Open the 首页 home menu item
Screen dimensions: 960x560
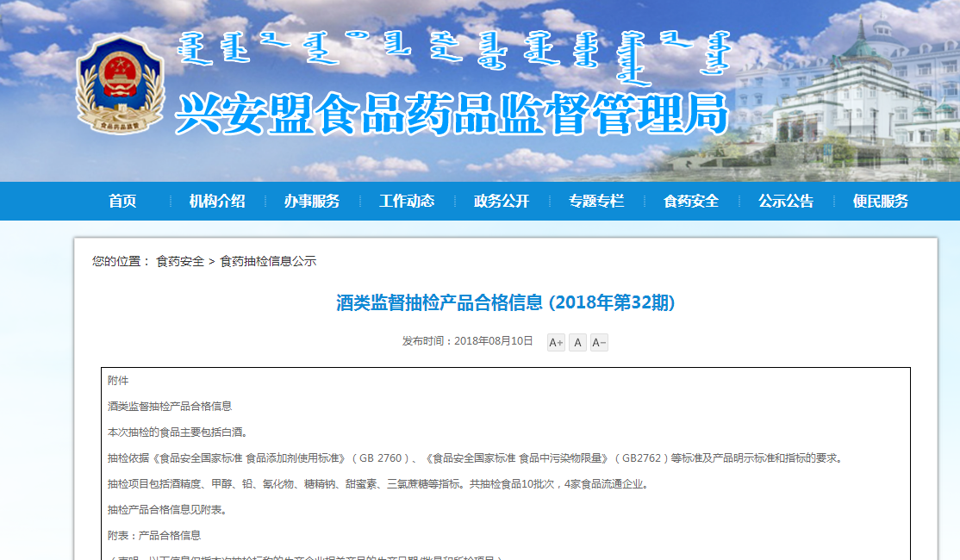click(122, 201)
